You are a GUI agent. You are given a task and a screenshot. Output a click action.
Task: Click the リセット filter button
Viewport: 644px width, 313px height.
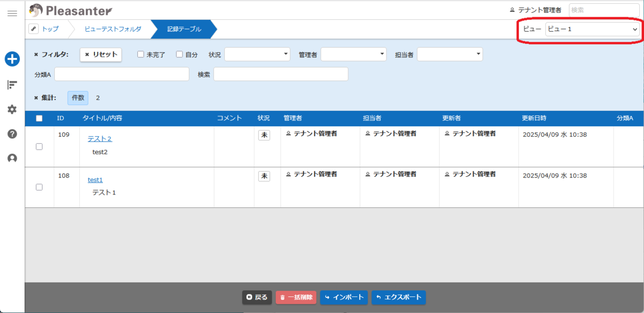(x=101, y=54)
